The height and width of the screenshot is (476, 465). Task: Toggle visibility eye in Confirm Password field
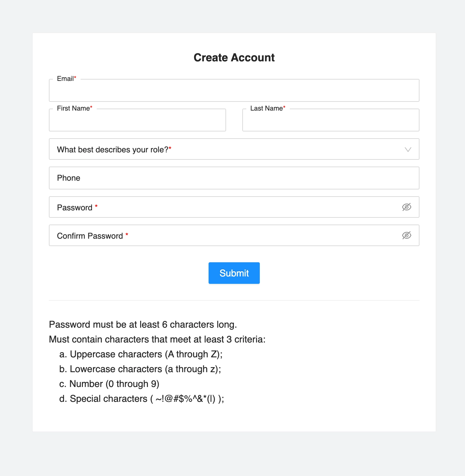[x=407, y=235]
